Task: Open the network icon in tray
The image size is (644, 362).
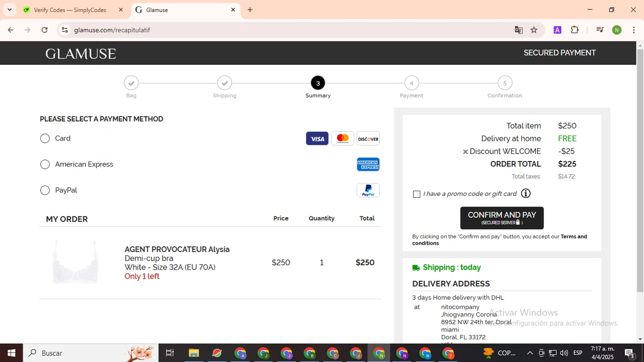Action: tap(553, 353)
